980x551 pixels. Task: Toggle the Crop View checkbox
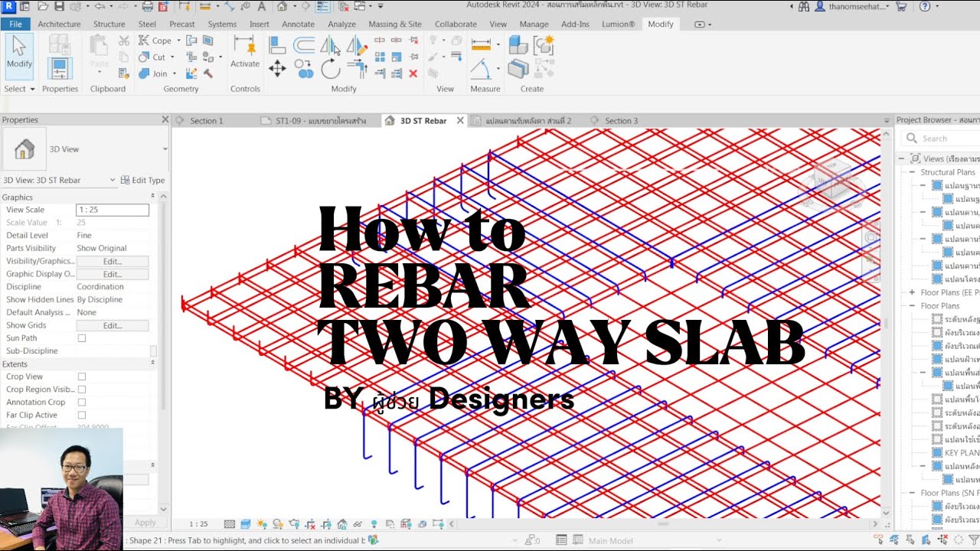[82, 377]
